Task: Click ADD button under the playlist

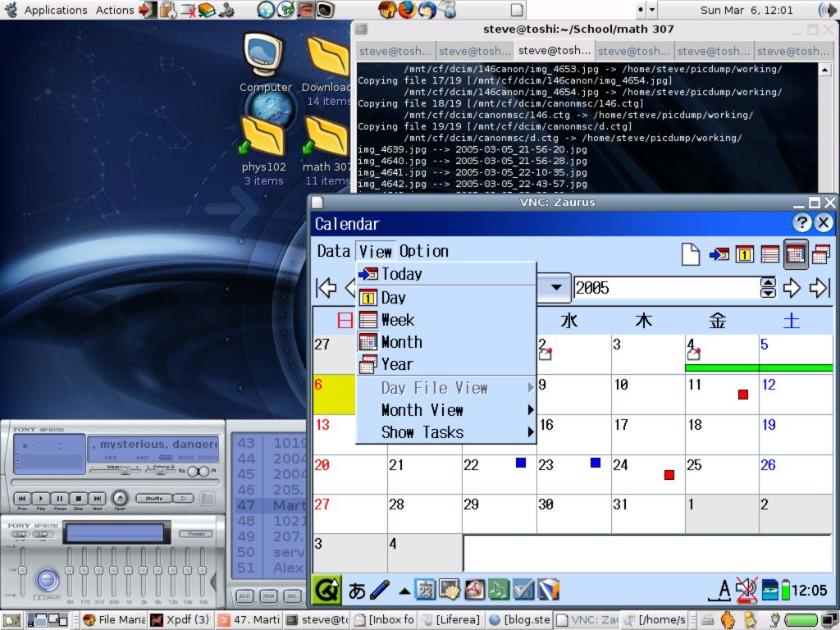Action: 244,596
